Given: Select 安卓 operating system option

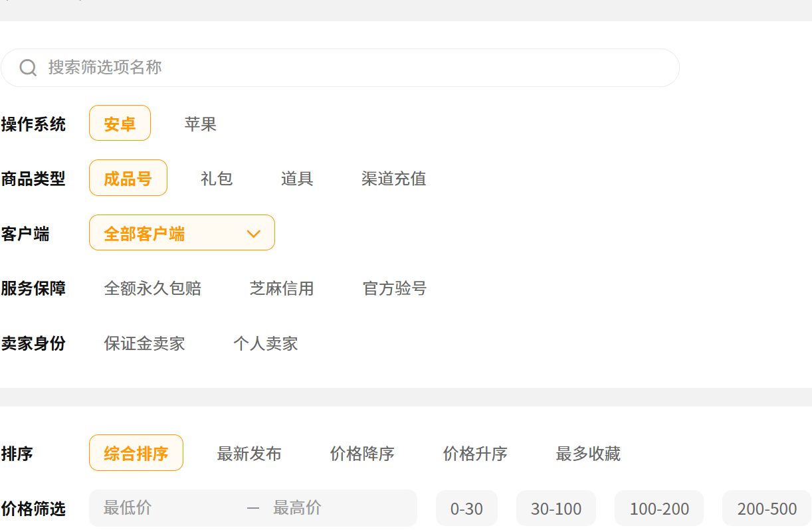Looking at the screenshot, I should pos(120,124).
